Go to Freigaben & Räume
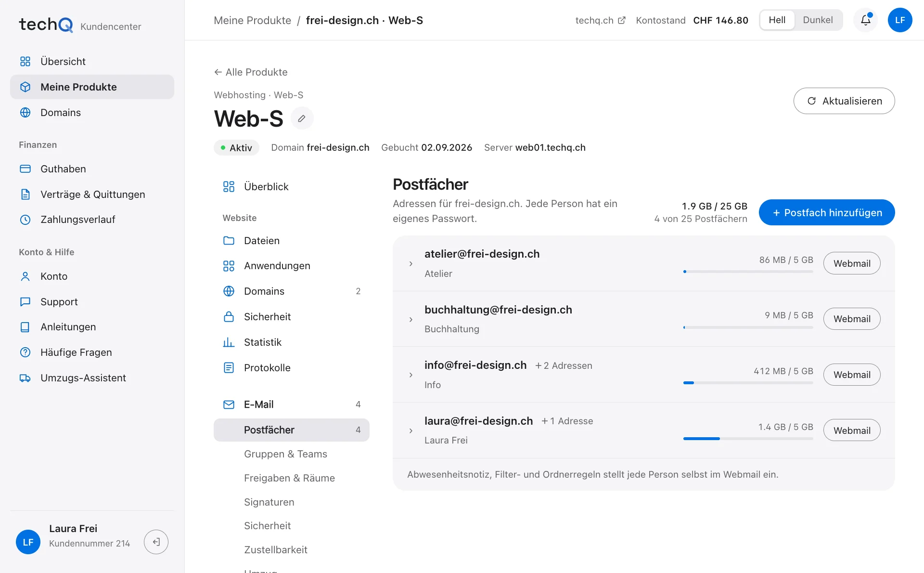This screenshot has width=924, height=573. (x=292, y=478)
